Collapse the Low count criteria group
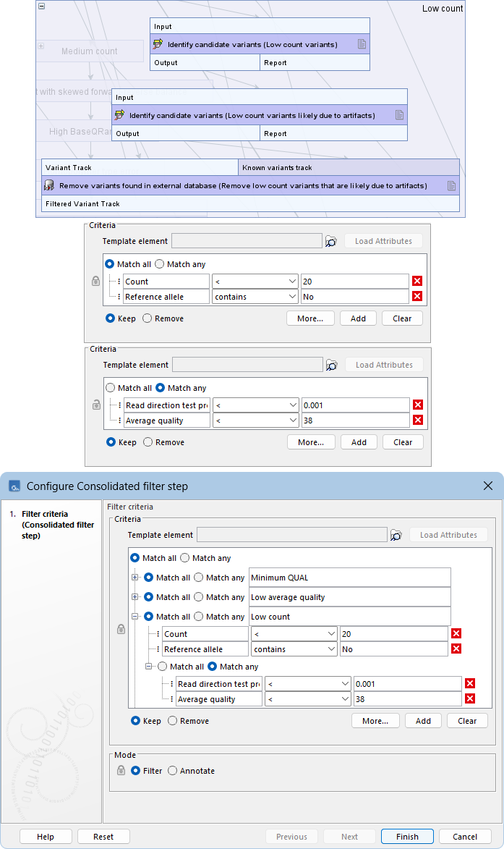Viewport: 504px width, 849px height. [135, 617]
